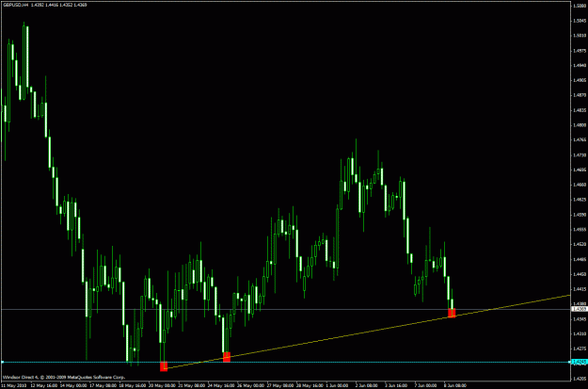Click the 12 May 16:00 time label
The width and height of the screenshot is (588, 389).
44,385
